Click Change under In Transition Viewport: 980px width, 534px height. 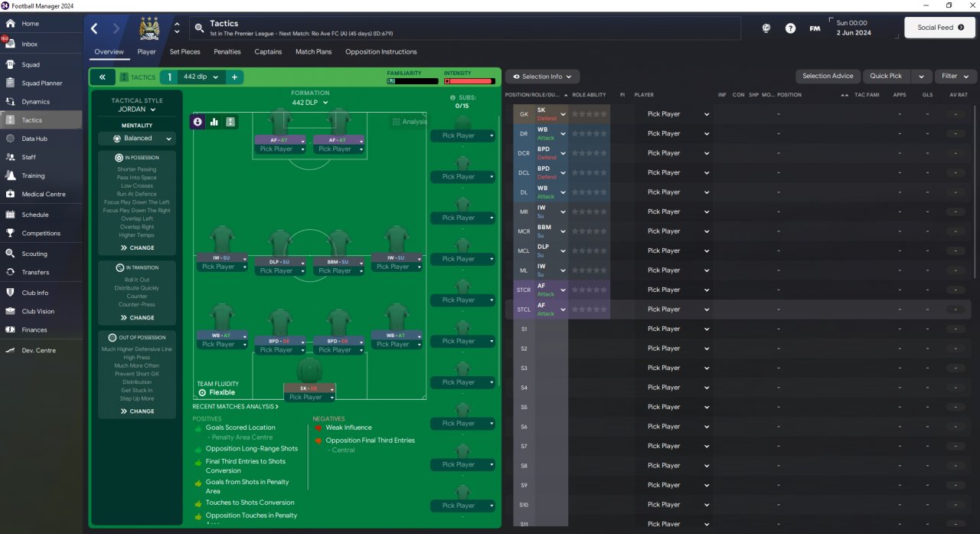(x=137, y=318)
